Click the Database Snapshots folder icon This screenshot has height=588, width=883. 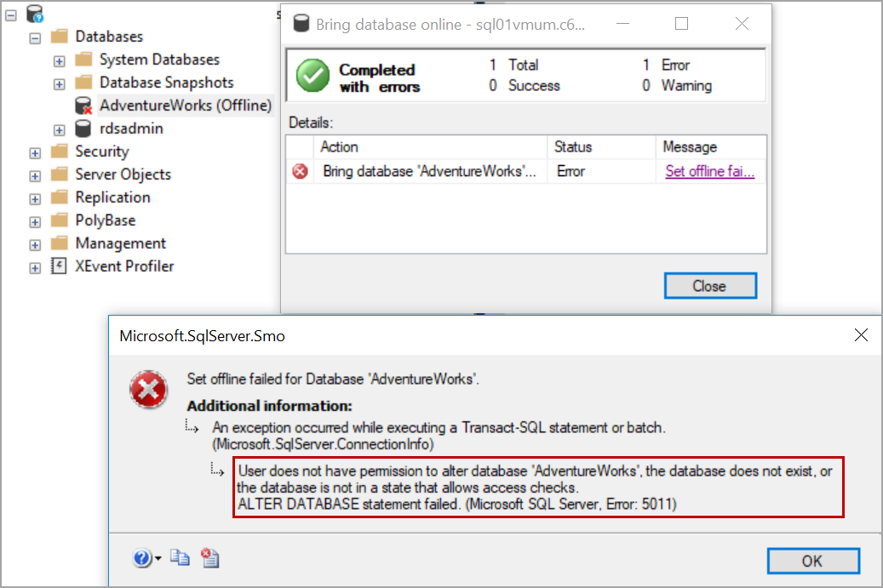pyautogui.click(x=83, y=83)
